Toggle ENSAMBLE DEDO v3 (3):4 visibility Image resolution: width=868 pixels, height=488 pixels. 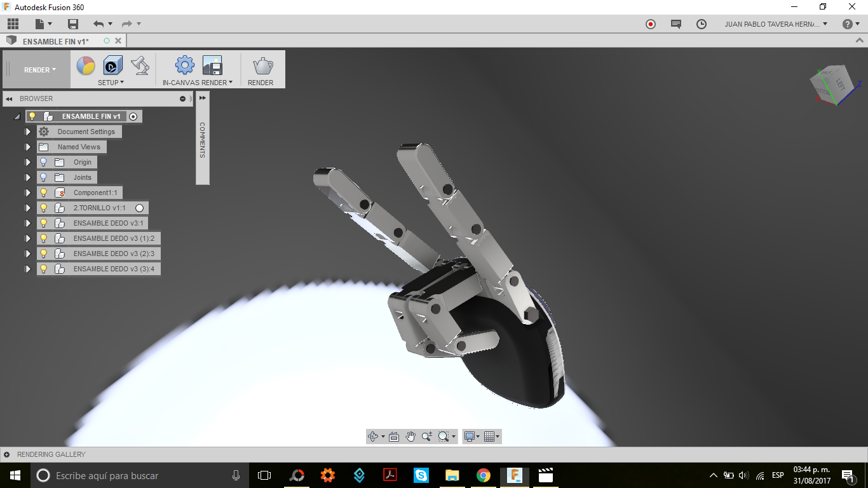(x=43, y=269)
